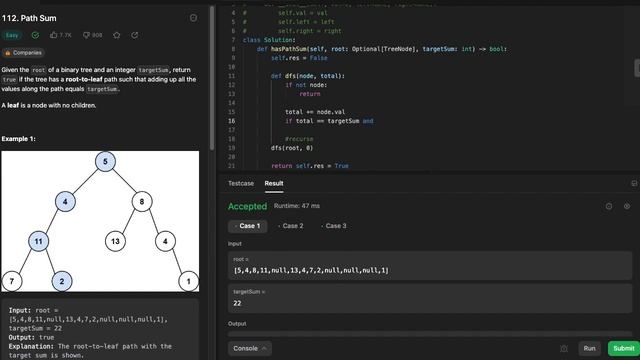Click the class Solution code line
The width and height of the screenshot is (640, 360).
269,40
